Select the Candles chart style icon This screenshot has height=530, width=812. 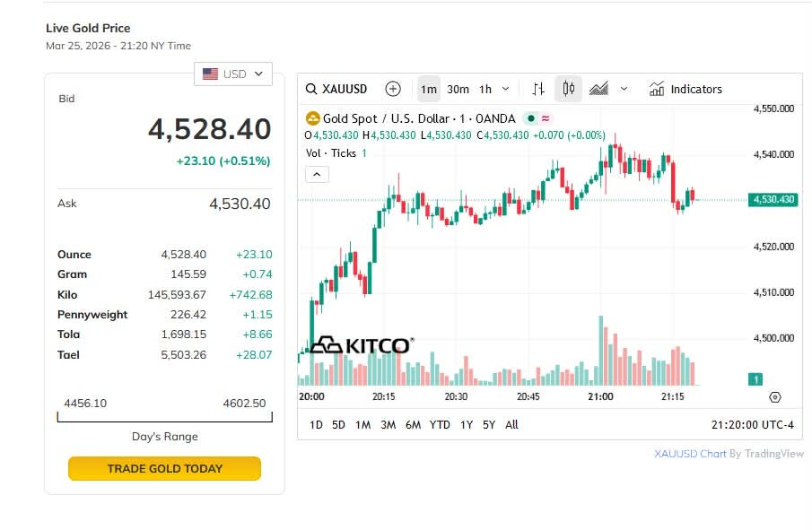click(x=568, y=89)
